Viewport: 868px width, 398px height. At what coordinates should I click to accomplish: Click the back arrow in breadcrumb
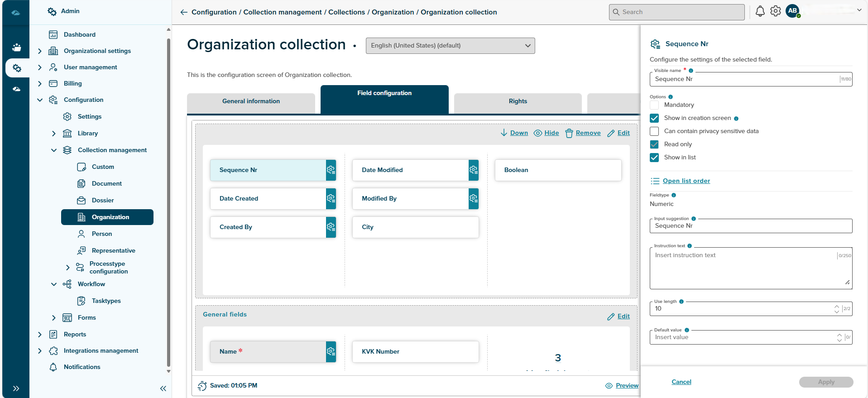pyautogui.click(x=183, y=12)
